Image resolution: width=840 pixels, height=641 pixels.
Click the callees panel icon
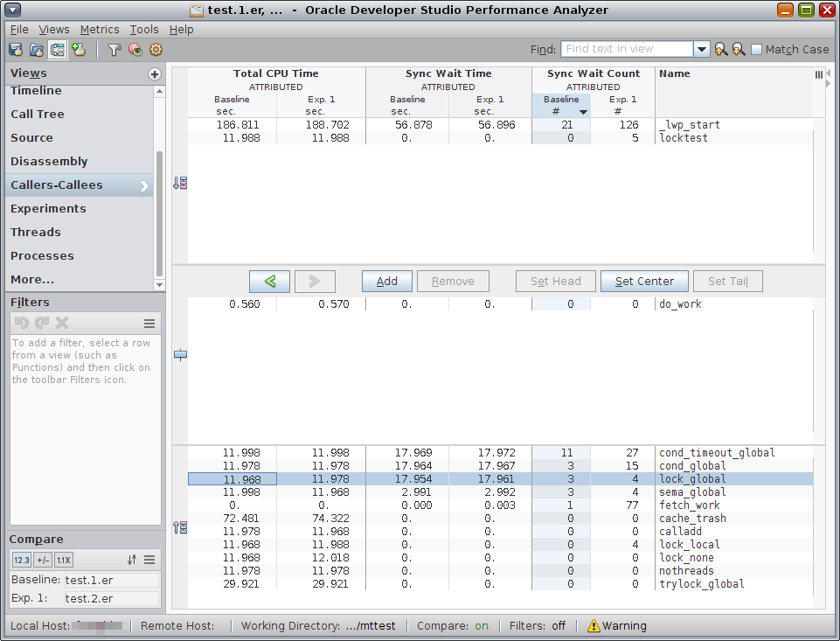180,528
